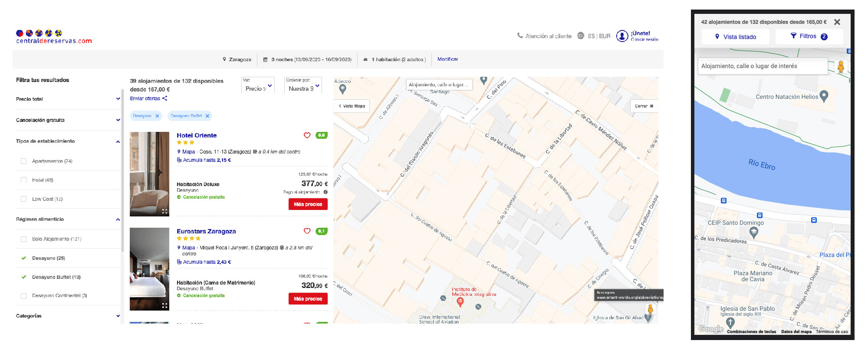868x347 pixels.
Task: Collapse Régimen alimenticio section
Action: [x=118, y=219]
